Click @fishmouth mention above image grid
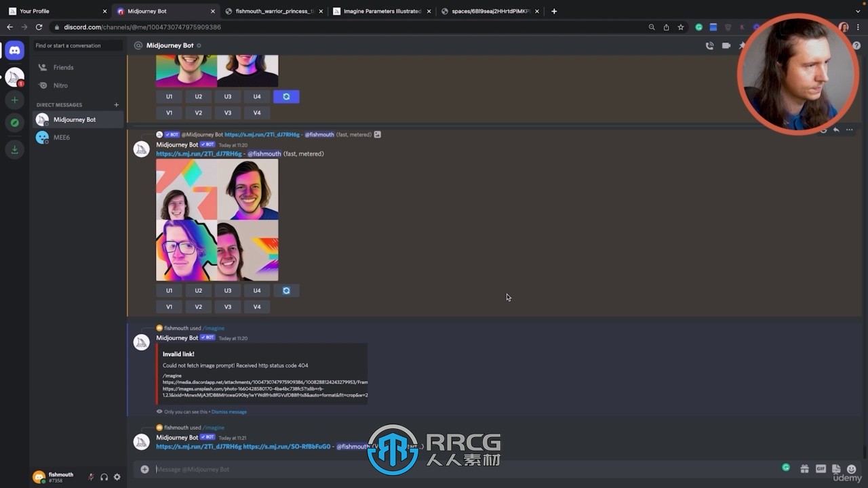 (x=264, y=154)
